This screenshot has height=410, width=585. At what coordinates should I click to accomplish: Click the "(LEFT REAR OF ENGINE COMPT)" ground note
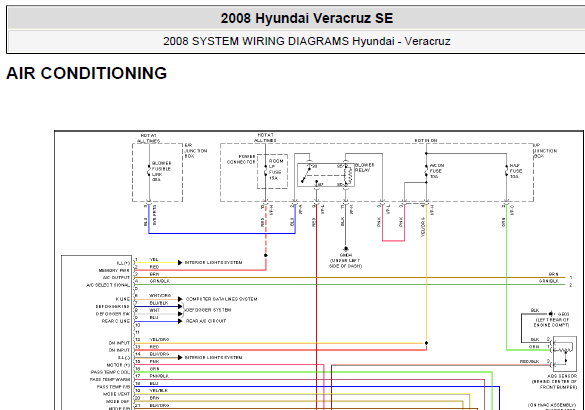552,323
